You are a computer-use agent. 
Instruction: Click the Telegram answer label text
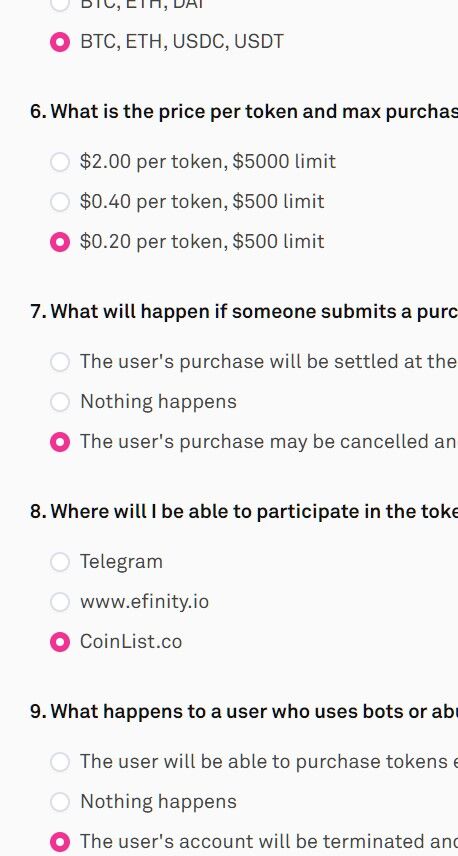(121, 562)
